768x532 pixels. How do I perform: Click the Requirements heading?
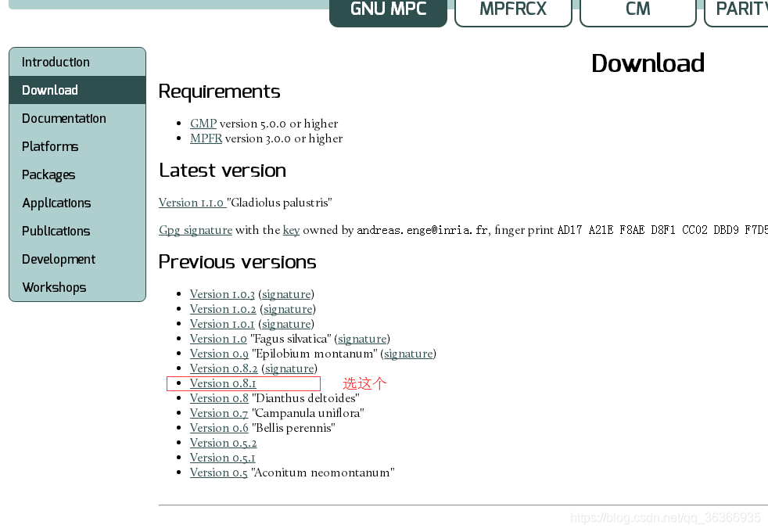(220, 92)
